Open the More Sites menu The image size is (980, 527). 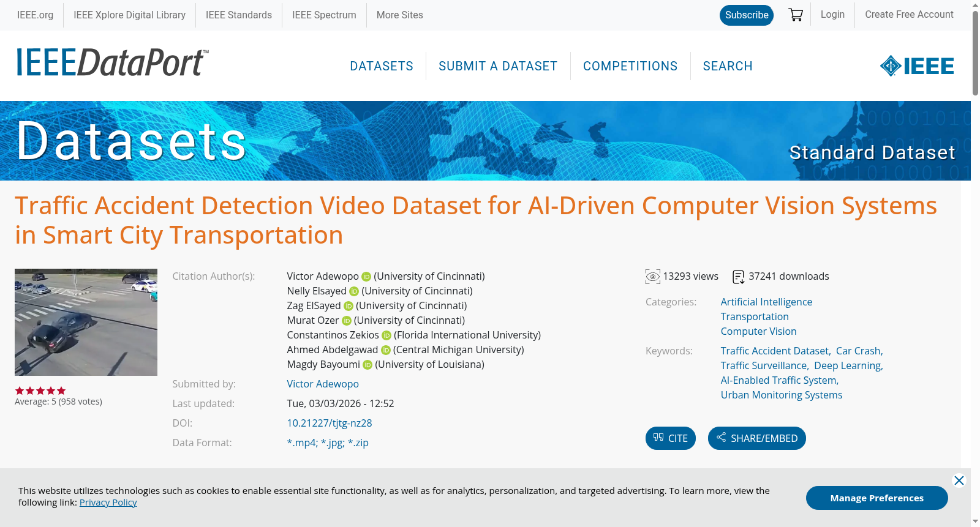[x=400, y=15]
